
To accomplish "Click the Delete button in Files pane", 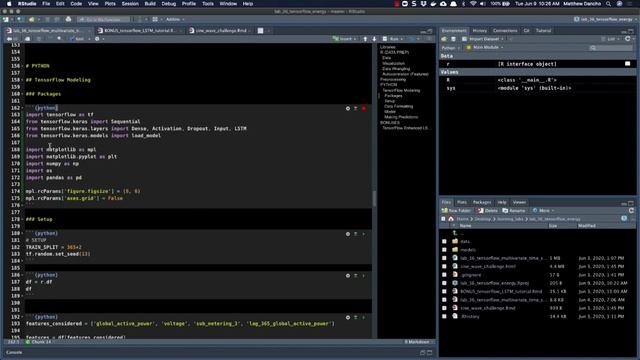I will point(488,211).
